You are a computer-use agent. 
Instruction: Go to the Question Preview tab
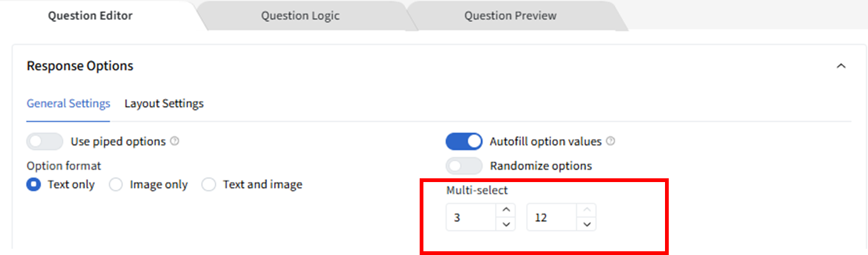(510, 16)
